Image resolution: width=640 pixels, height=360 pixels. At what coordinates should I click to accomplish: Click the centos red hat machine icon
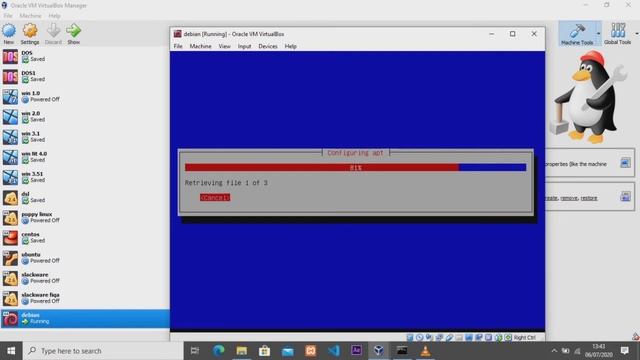tap(10, 238)
